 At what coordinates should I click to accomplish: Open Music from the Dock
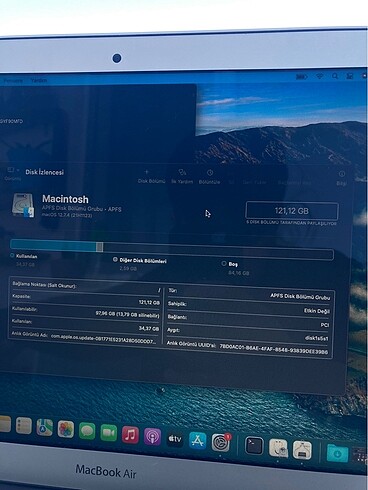click(130, 435)
